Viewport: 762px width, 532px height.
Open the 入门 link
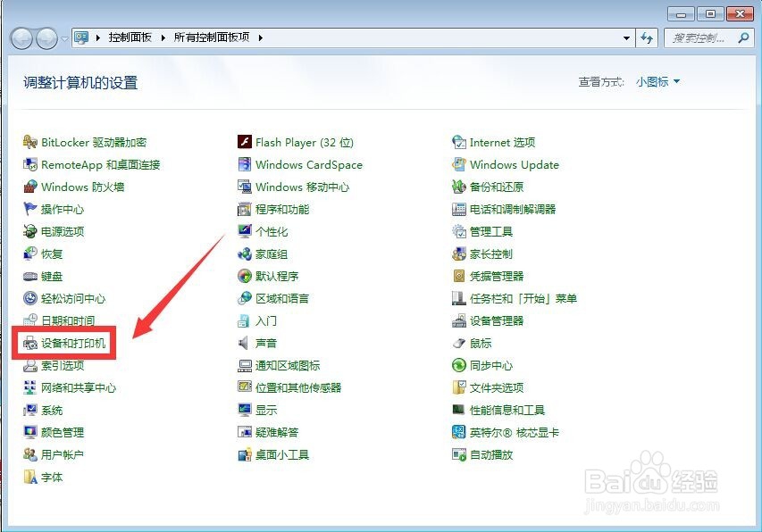pos(266,320)
